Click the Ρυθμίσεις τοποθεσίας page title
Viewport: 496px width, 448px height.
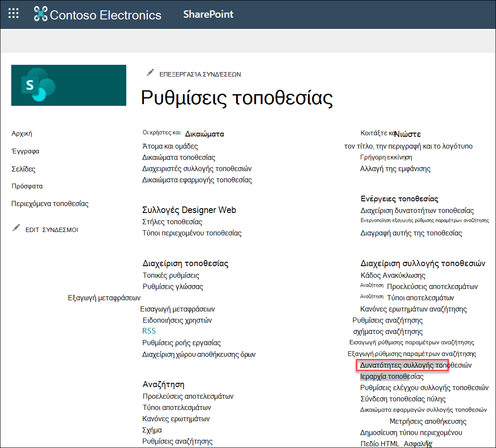point(237,98)
